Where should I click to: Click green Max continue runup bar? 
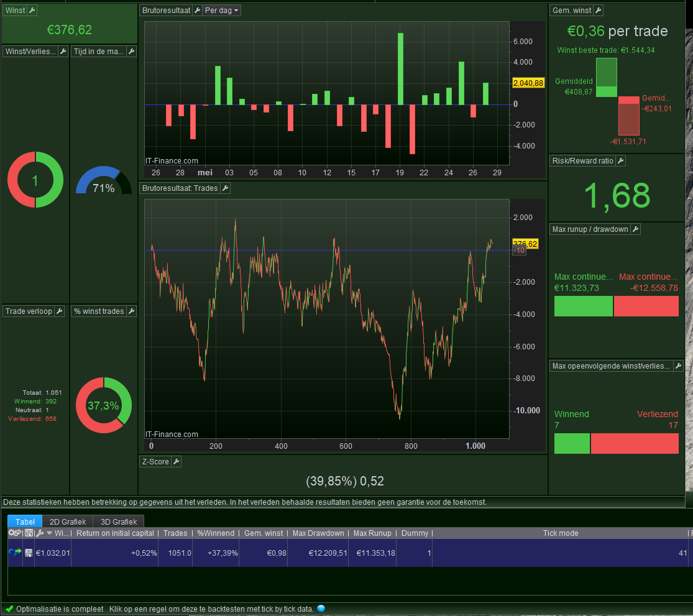tap(584, 306)
